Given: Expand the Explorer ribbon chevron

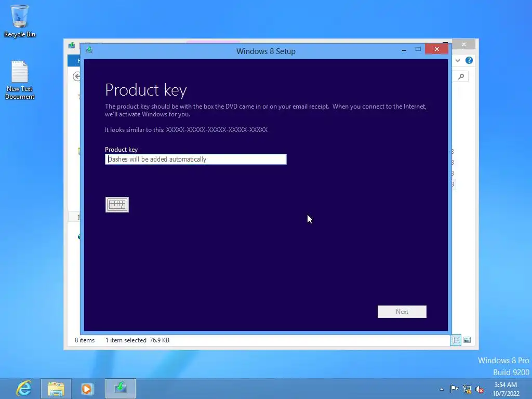Looking at the screenshot, I should pos(458,60).
